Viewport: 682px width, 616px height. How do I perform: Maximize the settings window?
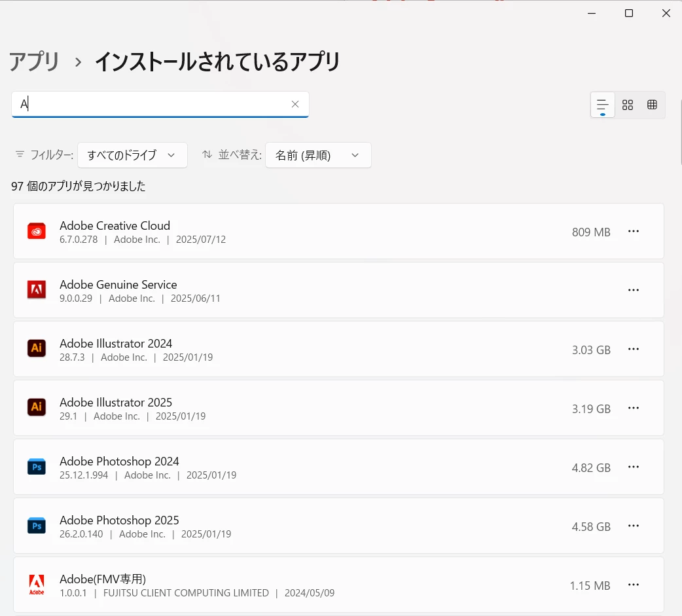[629, 14]
